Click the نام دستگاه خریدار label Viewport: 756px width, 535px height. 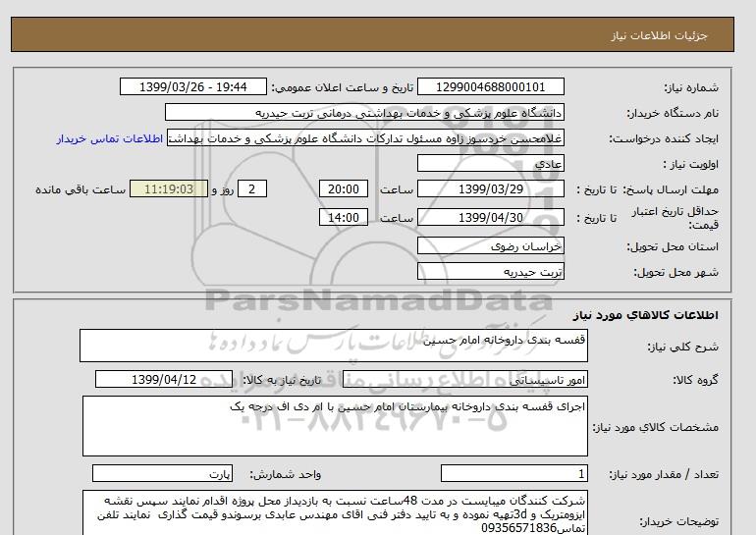(x=673, y=113)
